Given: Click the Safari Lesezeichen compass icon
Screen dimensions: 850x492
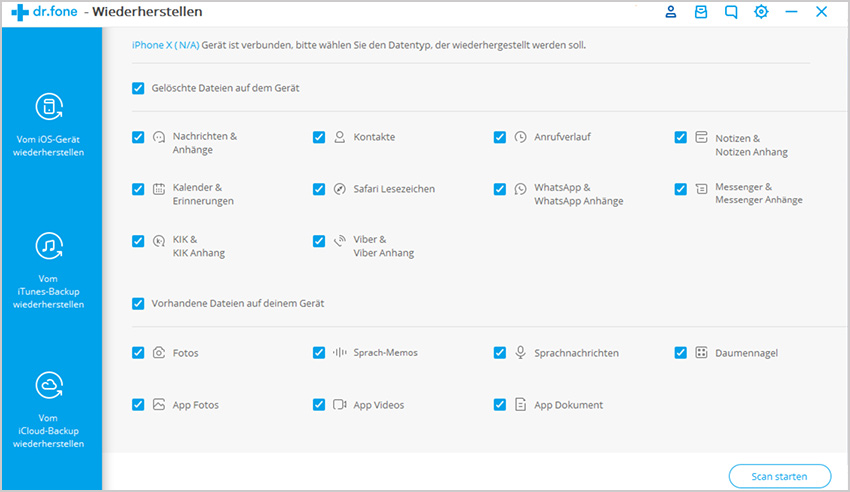Looking at the screenshot, I should pyautogui.click(x=339, y=189).
